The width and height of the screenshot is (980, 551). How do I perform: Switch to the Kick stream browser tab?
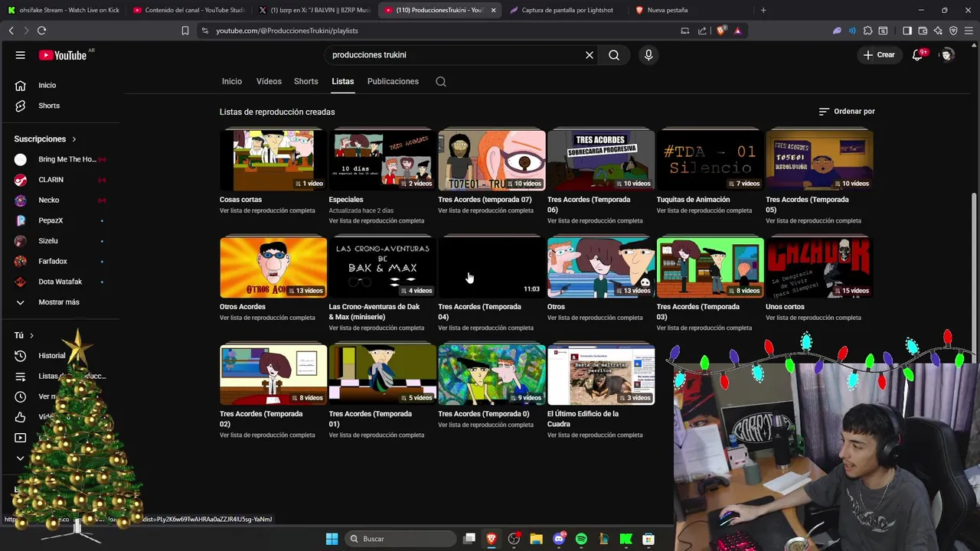[63, 10]
